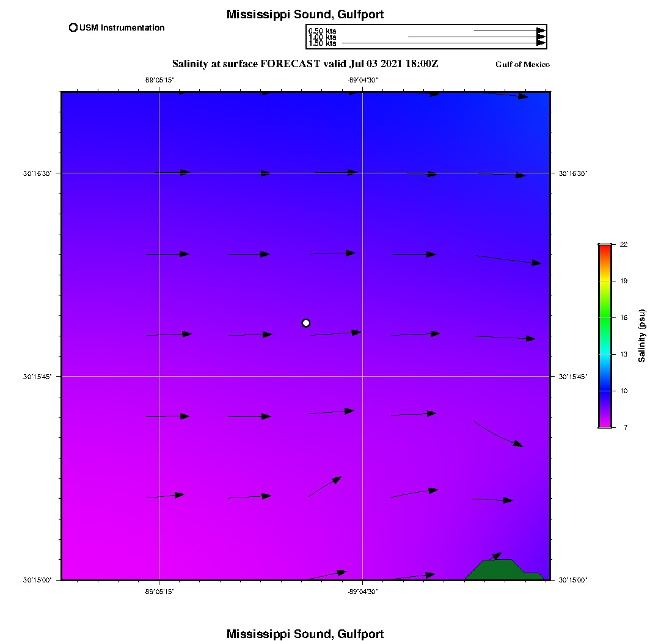Click the top Mississippi Sound, Gulfport title
672x641 pixels.
point(305,14)
